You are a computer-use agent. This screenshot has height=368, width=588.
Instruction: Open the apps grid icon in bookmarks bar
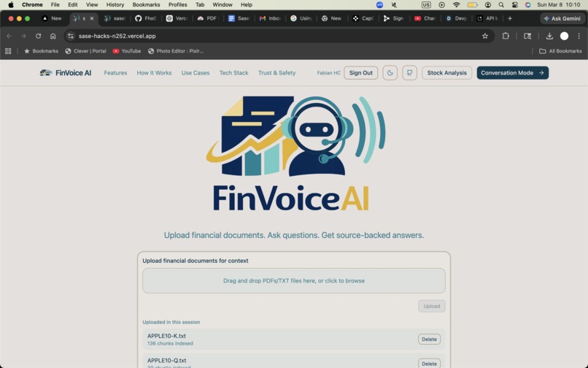coord(8,51)
